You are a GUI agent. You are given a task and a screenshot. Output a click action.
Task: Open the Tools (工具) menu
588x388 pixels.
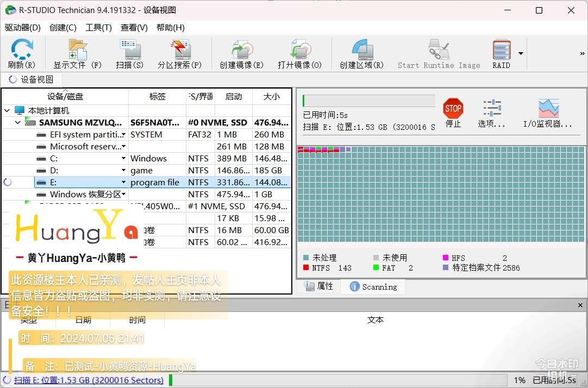pos(98,28)
